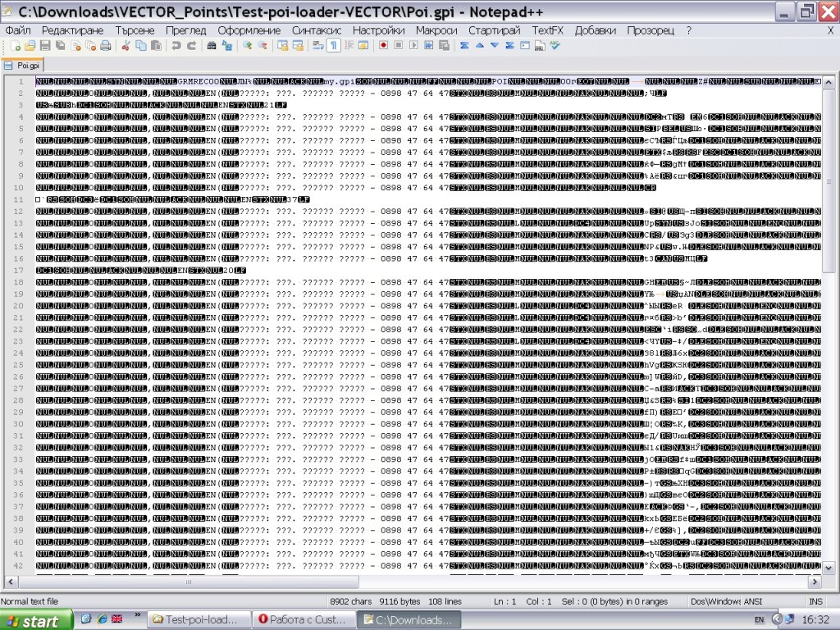Save the file with the floppy disk icon

[x=45, y=46]
